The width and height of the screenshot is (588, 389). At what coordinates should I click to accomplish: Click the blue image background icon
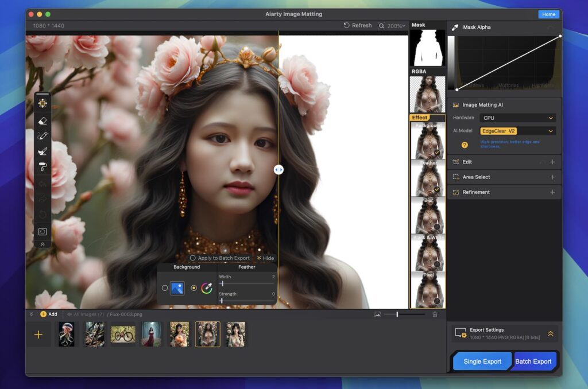tap(177, 288)
